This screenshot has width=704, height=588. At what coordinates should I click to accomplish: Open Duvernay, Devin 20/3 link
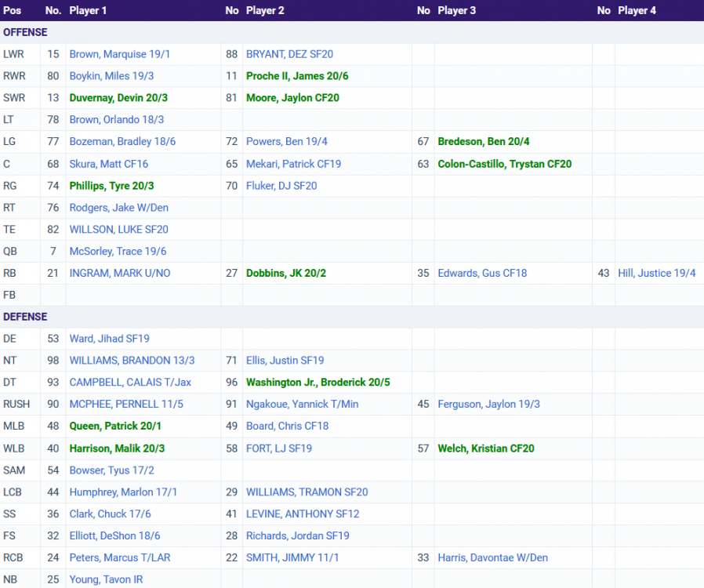[x=118, y=98]
